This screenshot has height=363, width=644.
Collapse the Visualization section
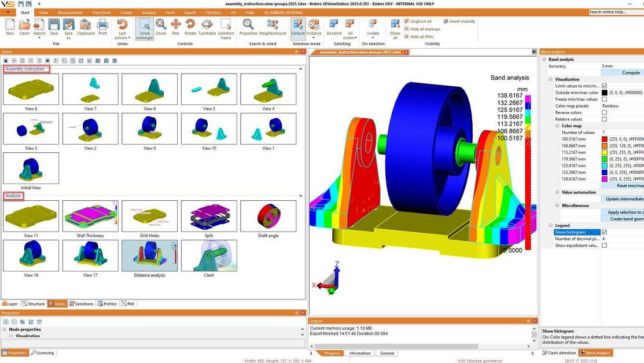551,79
